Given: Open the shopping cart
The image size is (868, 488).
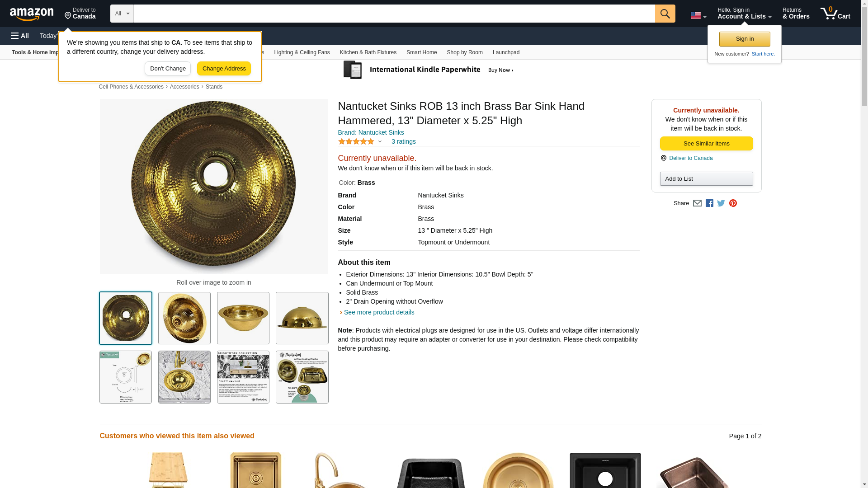Looking at the screenshot, I should coord(835,14).
